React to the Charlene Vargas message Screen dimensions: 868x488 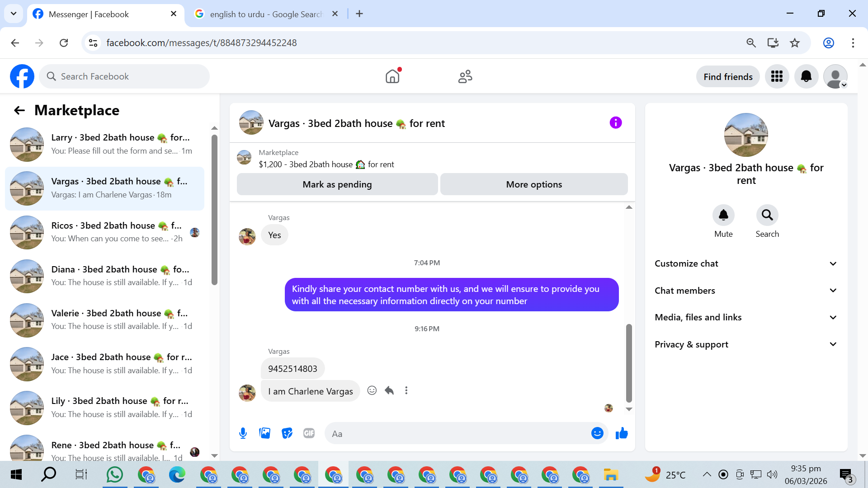[372, 390]
